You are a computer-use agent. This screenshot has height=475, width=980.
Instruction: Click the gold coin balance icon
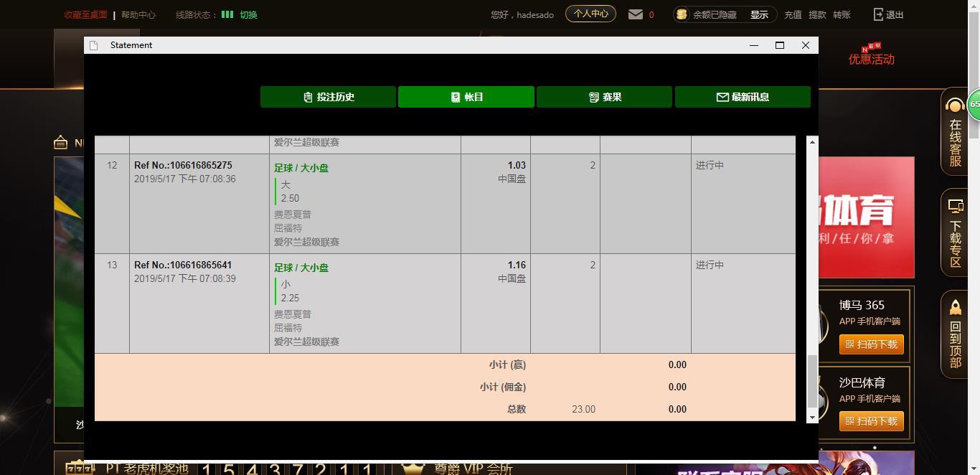pos(682,14)
